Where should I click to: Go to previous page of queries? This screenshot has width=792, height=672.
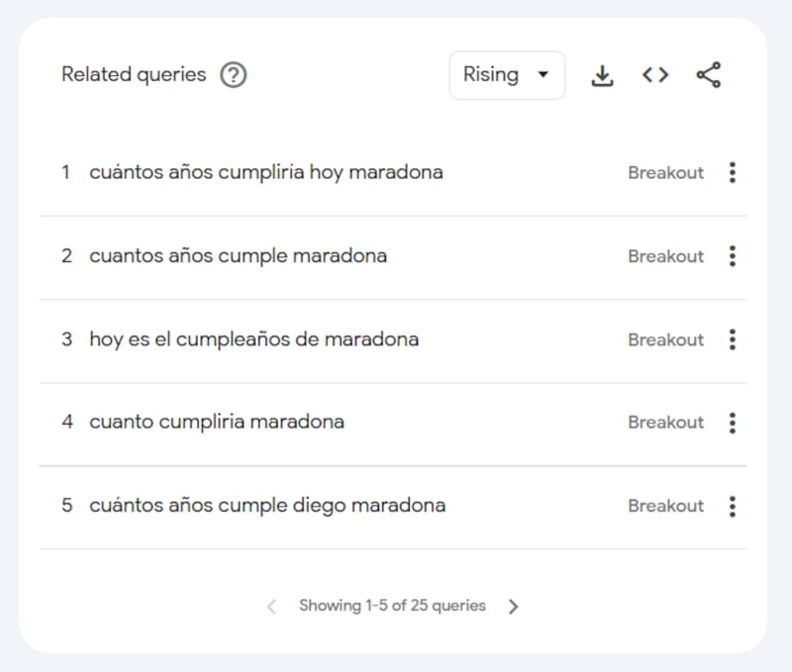point(271,607)
